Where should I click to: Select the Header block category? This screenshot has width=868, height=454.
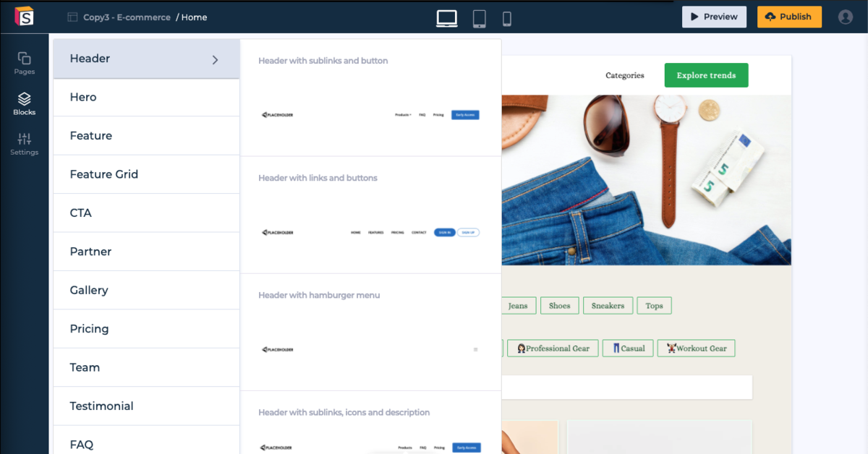[146, 59]
